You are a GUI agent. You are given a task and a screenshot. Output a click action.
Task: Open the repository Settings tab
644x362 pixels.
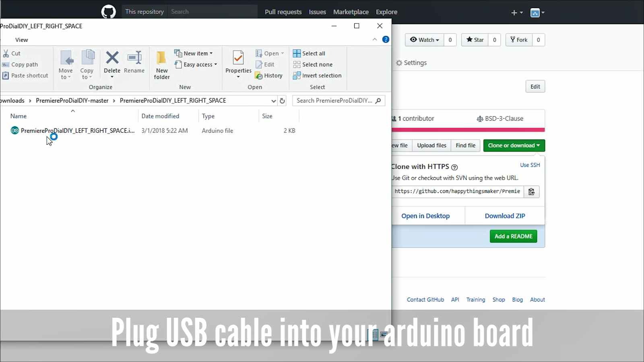point(411,63)
